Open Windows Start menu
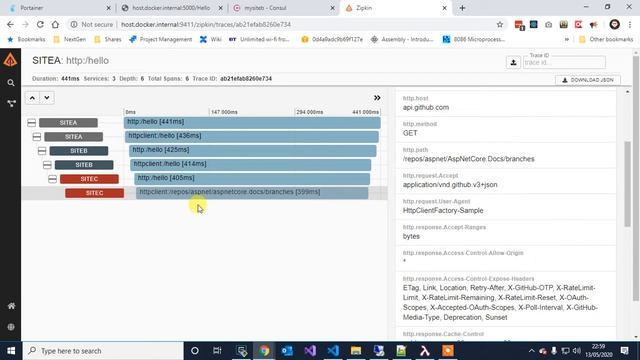Screen dimensions: 640x360 click(11, 351)
